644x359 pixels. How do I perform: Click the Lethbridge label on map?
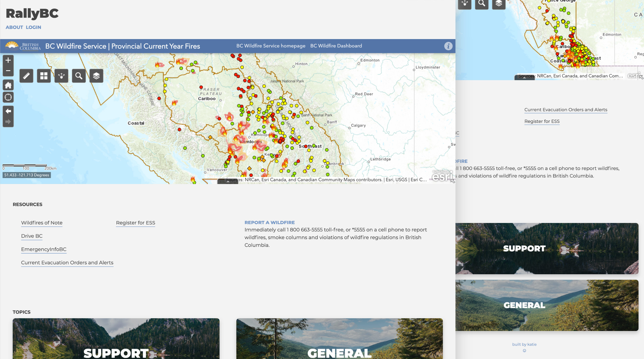[380, 159]
